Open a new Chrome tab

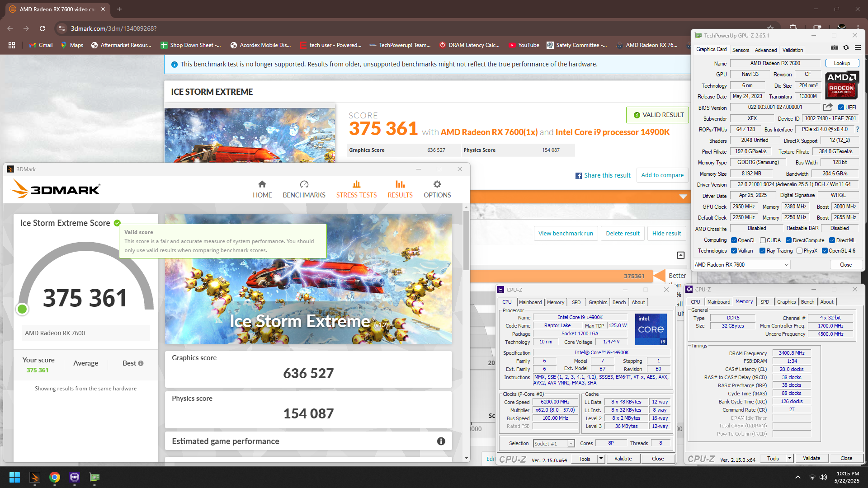tap(119, 9)
